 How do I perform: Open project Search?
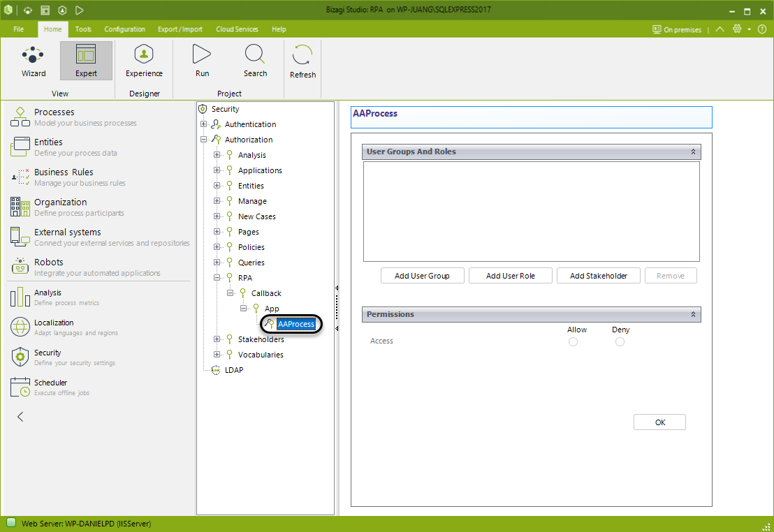click(x=255, y=61)
